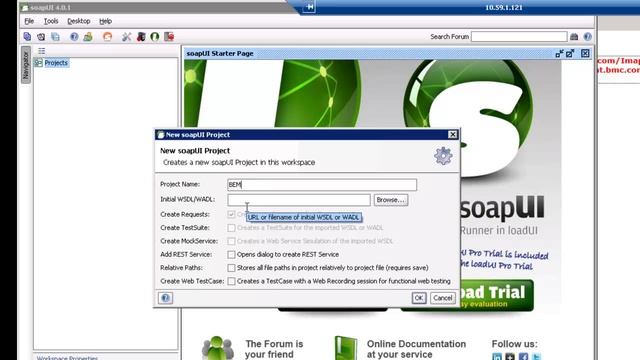Image resolution: width=640 pixels, height=360 pixels.
Task: Click the Create new soapUI project toolbar icon
Action: [x=27, y=37]
